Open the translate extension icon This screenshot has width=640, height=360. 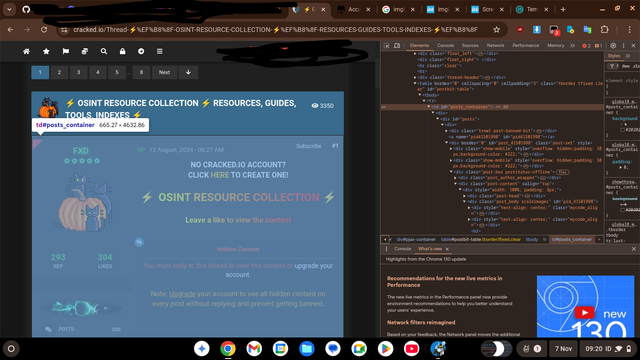click(x=587, y=30)
